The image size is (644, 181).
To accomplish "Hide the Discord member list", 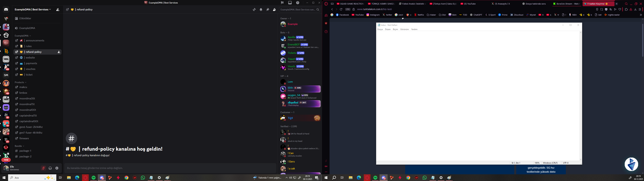I will (x=275, y=10).
